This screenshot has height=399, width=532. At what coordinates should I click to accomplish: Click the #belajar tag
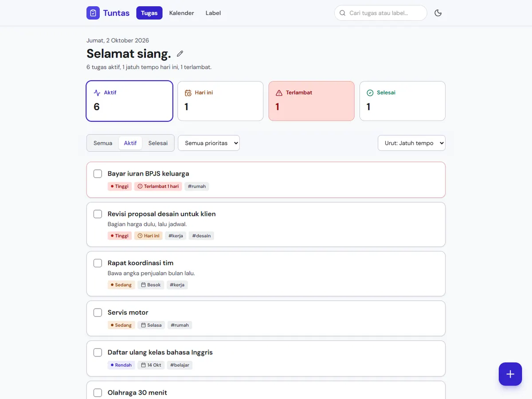[x=180, y=365]
